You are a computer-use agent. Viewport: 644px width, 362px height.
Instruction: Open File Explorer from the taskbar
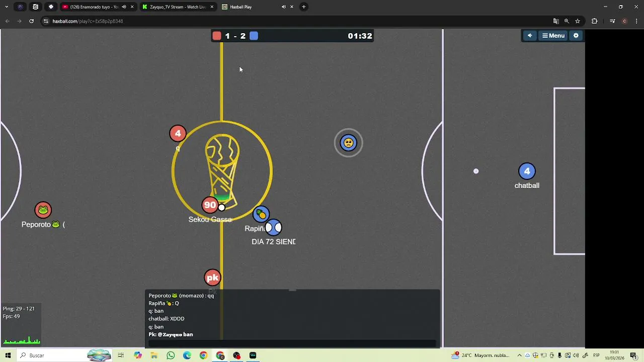[154, 355]
